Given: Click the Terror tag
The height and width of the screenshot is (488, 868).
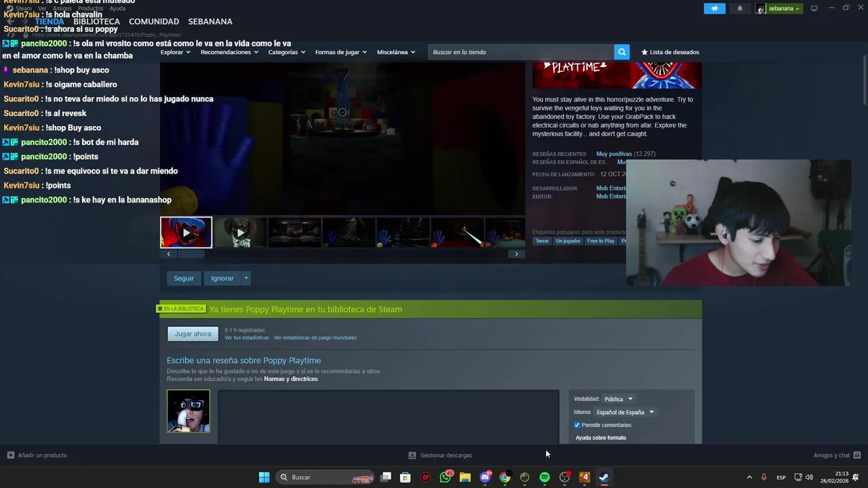Looking at the screenshot, I should [542, 241].
